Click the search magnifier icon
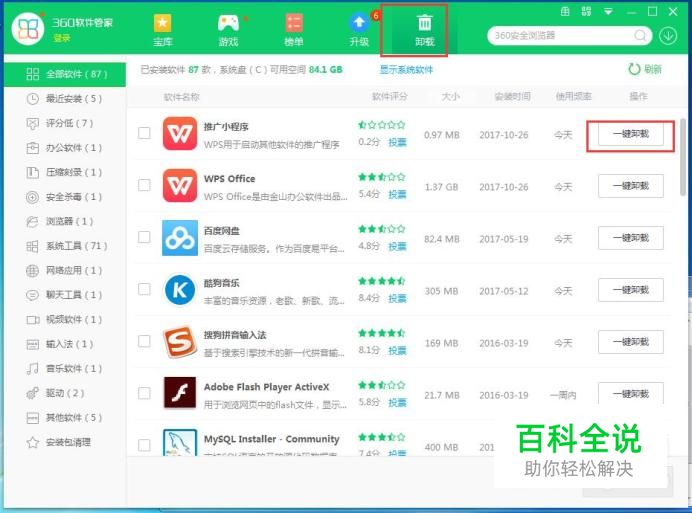The height and width of the screenshot is (513, 692). pos(639,35)
